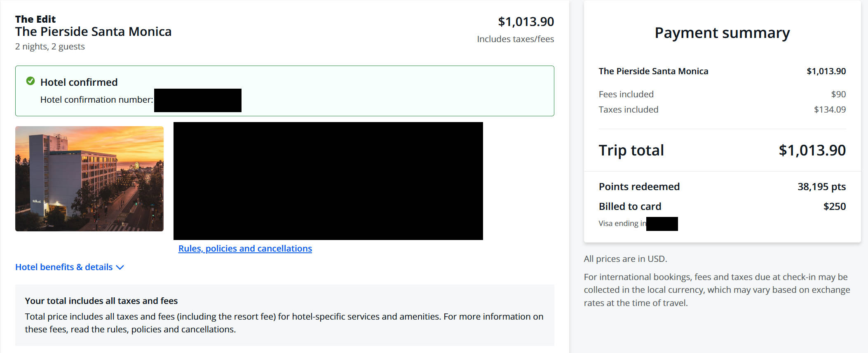Click the Billed to card label
Screen dimensions: 868x353
(630, 207)
